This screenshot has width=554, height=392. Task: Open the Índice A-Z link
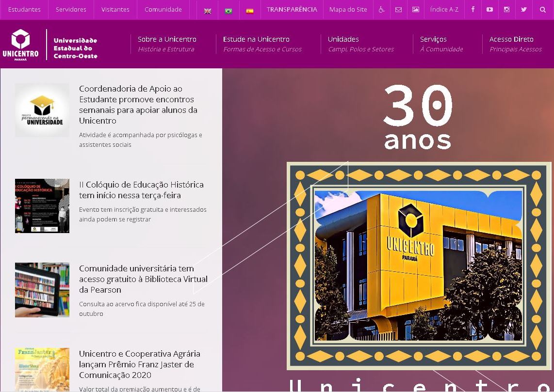click(x=444, y=10)
